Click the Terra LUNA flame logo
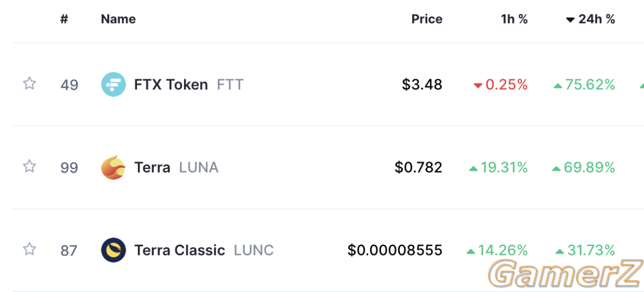This screenshot has width=644, height=292. click(113, 168)
